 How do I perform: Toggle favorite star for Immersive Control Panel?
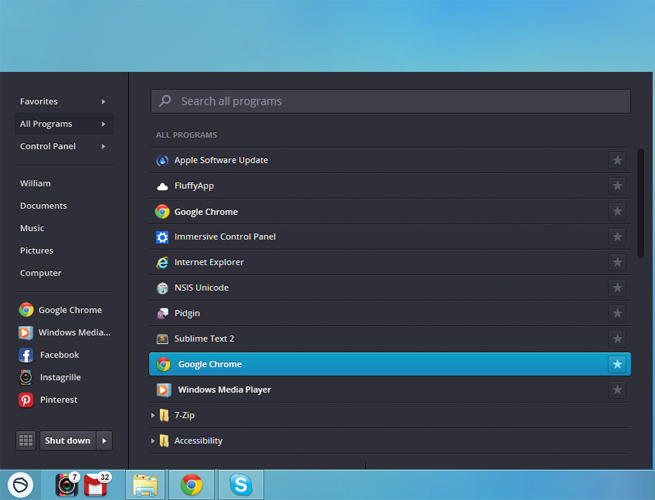click(617, 237)
